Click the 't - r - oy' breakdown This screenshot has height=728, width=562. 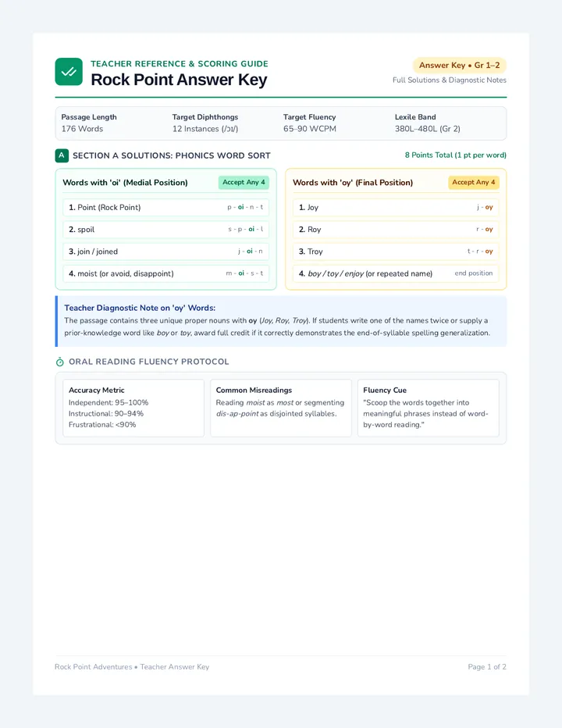point(480,252)
